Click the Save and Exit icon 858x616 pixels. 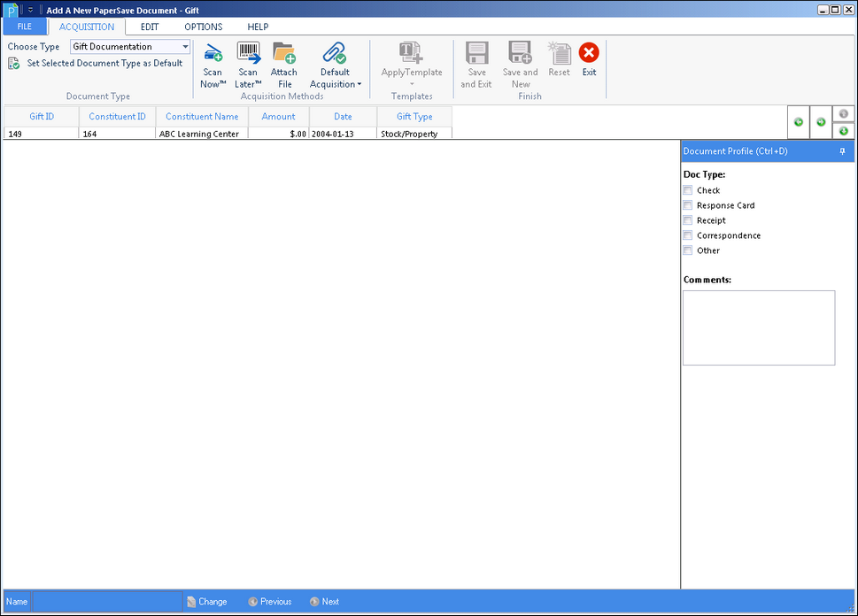click(476, 52)
